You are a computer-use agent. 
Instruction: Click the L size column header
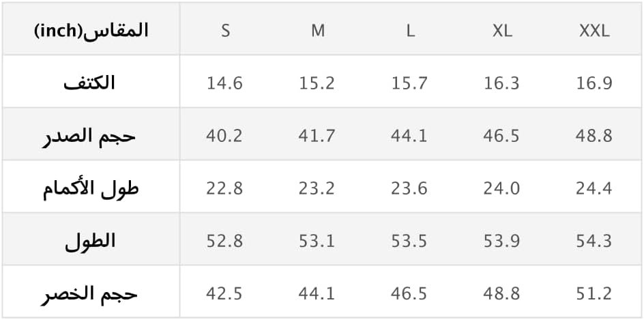(410, 31)
